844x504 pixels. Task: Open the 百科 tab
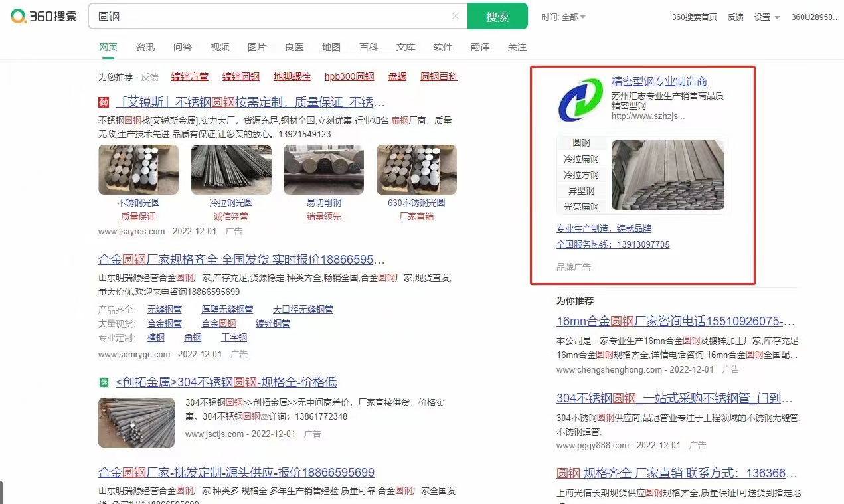(x=369, y=47)
